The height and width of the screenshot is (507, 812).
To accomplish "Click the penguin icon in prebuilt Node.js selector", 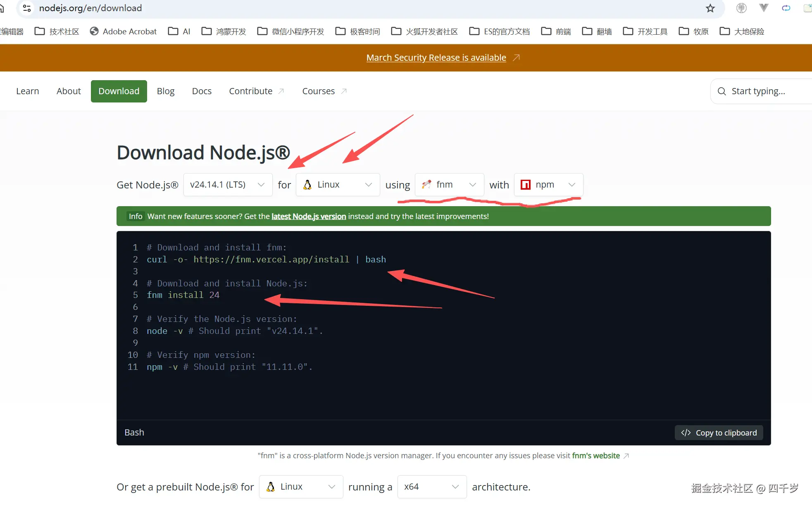I will [x=271, y=487].
